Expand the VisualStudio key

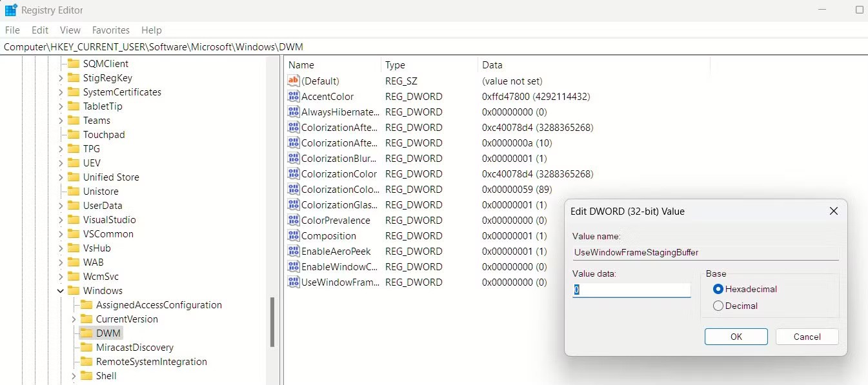(61, 220)
